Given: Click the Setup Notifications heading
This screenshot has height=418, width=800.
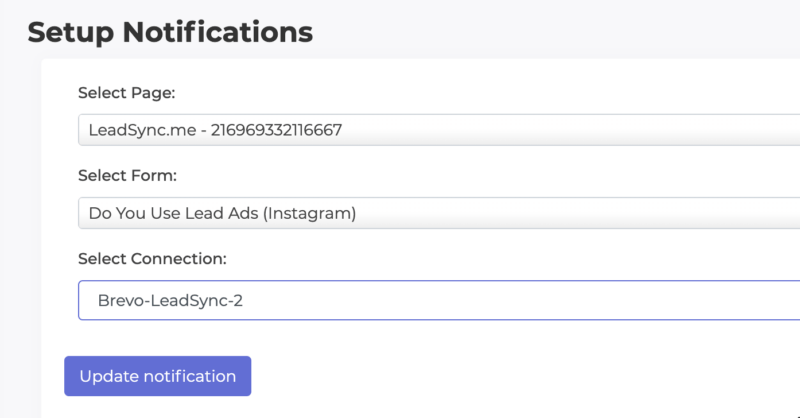Looking at the screenshot, I should click(x=170, y=32).
